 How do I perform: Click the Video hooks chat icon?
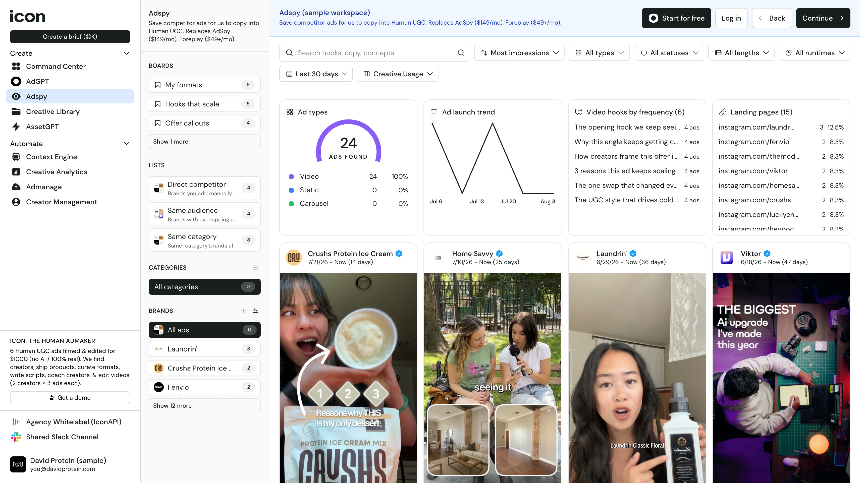[x=579, y=112]
